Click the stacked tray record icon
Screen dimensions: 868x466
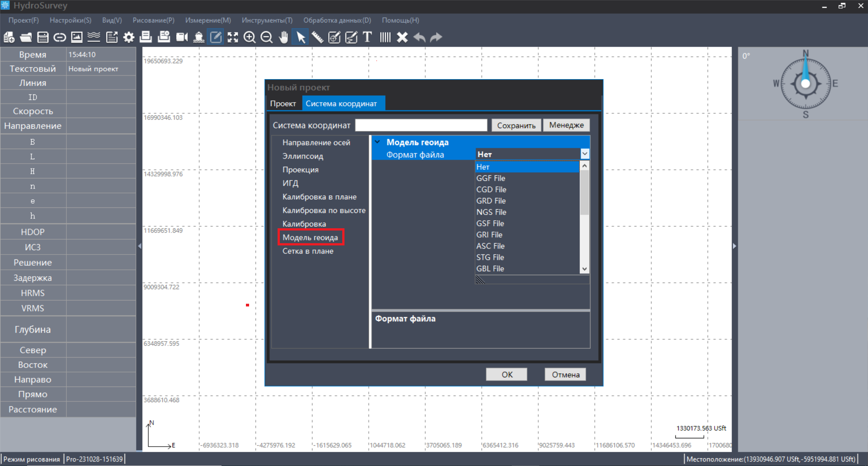point(146,37)
